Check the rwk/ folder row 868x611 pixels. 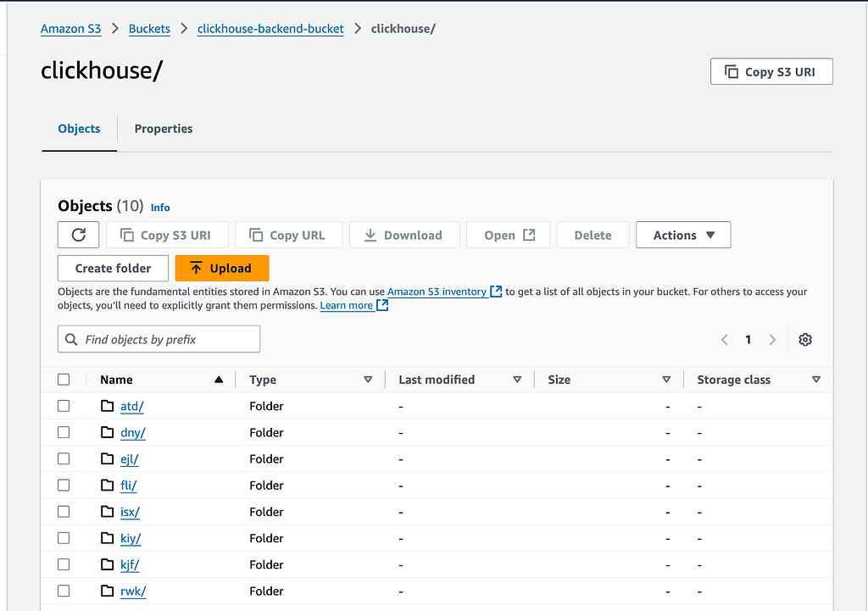tap(64, 591)
